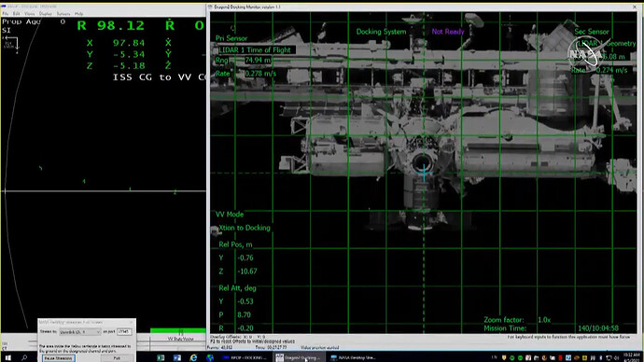Open Word from the taskbar
Image resolution: width=644 pixels, height=362 pixels.
click(x=177, y=358)
